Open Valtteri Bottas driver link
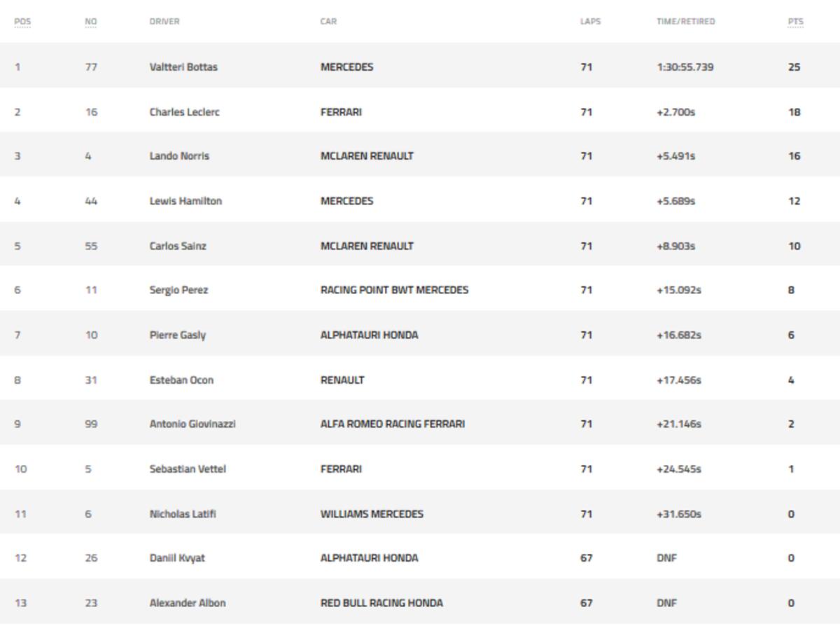The image size is (840, 631). pyautogui.click(x=183, y=67)
